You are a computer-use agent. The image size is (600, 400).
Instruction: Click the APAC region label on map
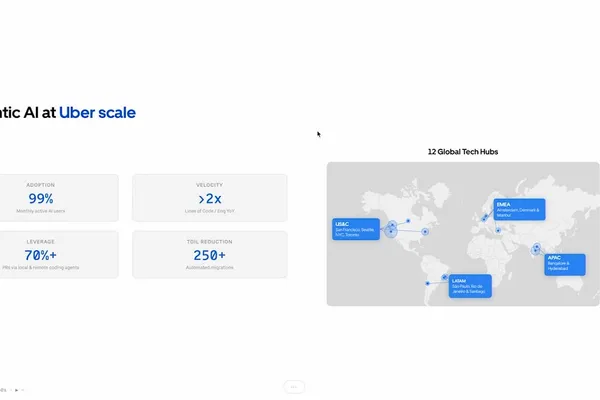[x=565, y=264]
